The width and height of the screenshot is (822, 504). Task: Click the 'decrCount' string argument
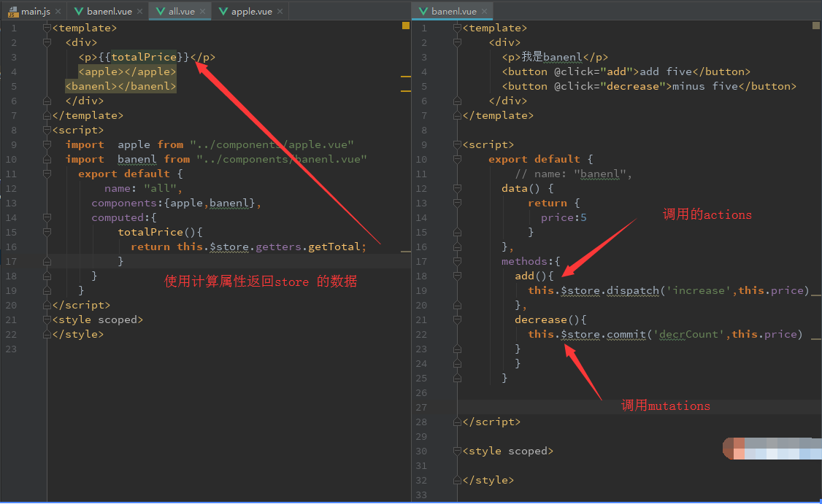[x=689, y=334]
